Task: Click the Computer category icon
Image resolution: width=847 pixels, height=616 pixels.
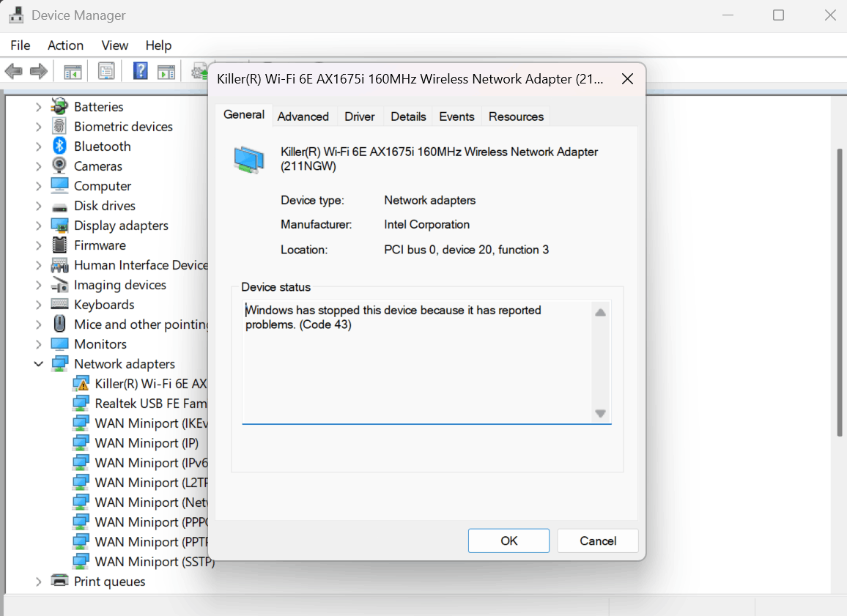Action: click(x=59, y=186)
